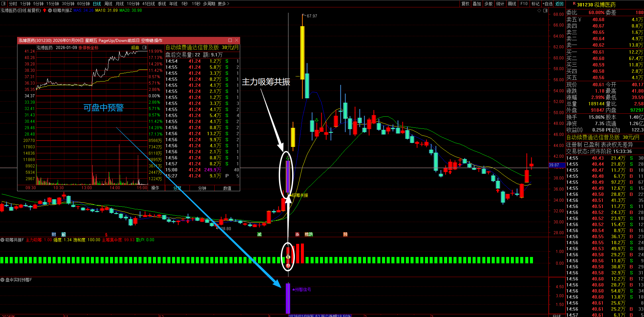Click the 预警信号 label in the bottom pane
Viewport: 644px width, 317px height.
point(302,289)
